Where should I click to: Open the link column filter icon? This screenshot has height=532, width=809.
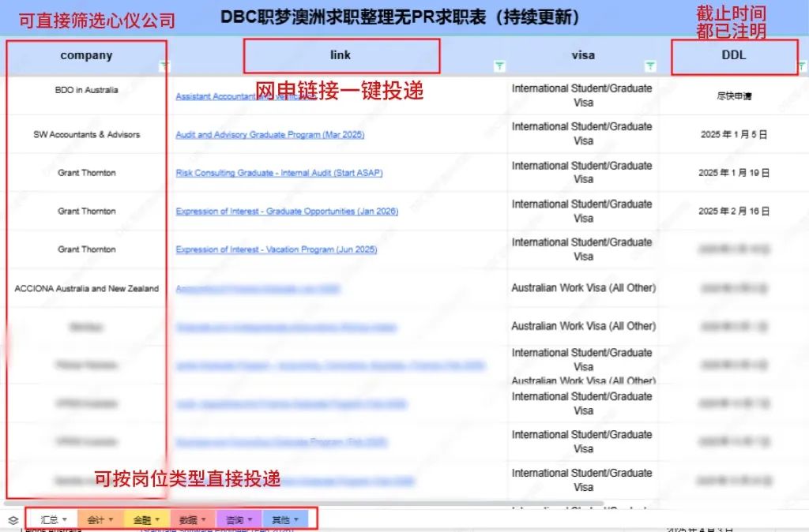click(499, 66)
